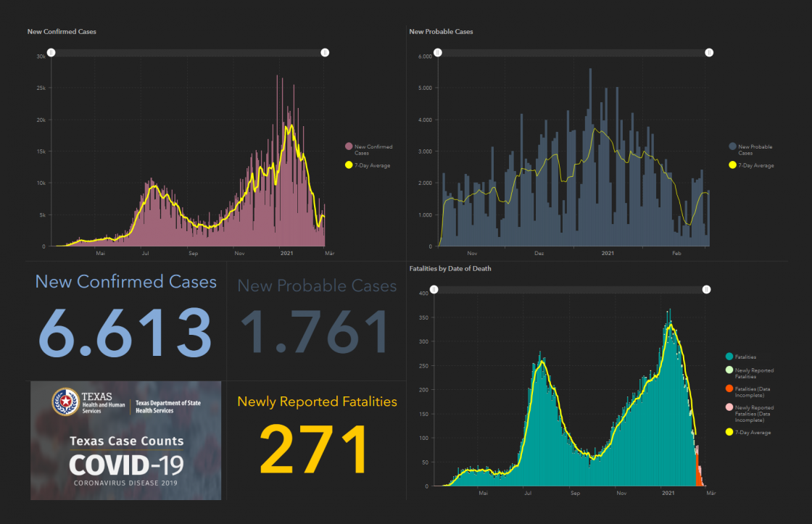Click left range handle of New Confirmed Cases chart
The image size is (812, 524).
51,53
